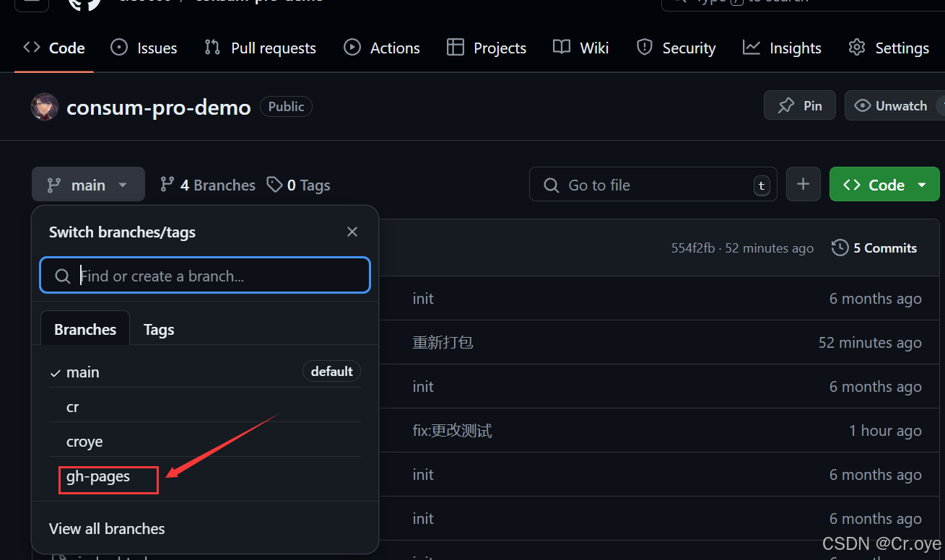Click the default badge on main
Viewport: 945px width, 560px height.
[x=331, y=371]
